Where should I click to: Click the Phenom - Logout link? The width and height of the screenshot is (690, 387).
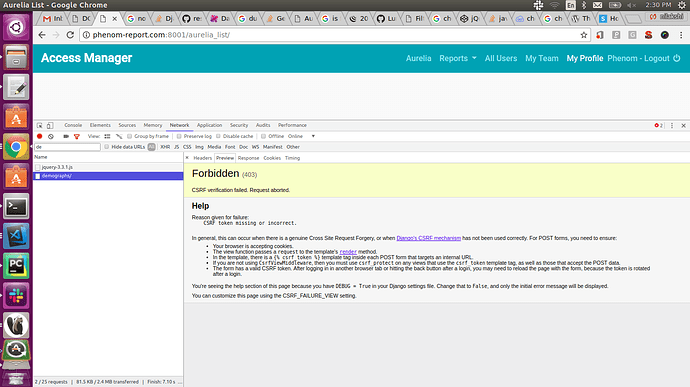click(639, 58)
